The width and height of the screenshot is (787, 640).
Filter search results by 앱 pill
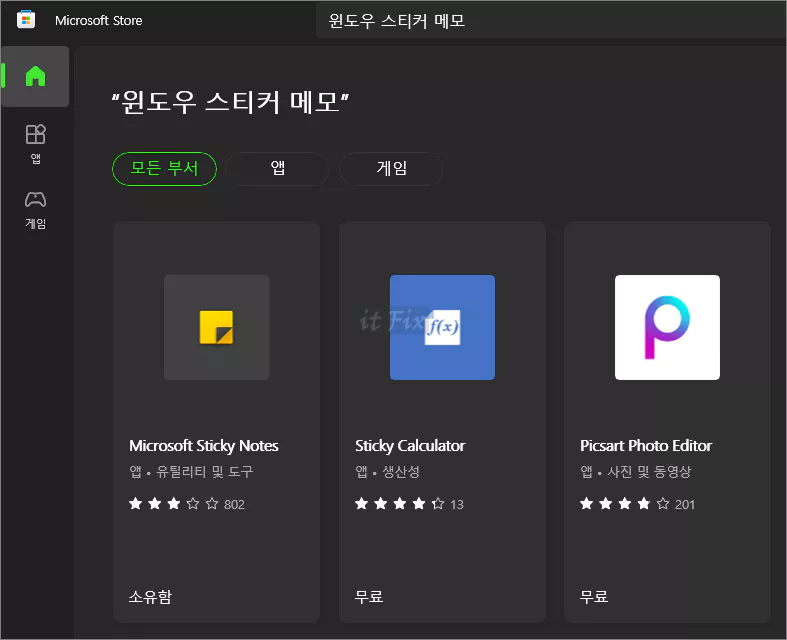(x=278, y=169)
